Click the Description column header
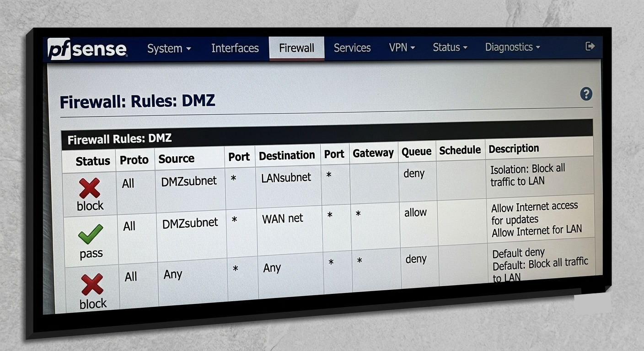This screenshot has width=644, height=351. [x=514, y=149]
